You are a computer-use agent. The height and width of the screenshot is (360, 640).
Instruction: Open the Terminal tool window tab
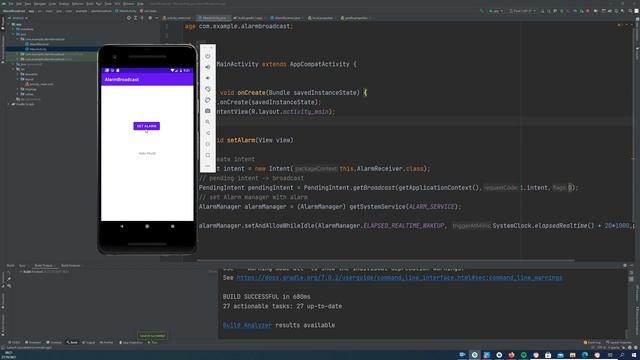click(54, 342)
